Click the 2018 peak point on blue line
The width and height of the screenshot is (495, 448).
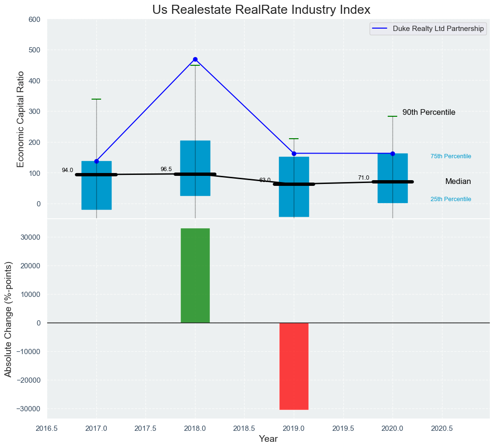[x=195, y=60]
